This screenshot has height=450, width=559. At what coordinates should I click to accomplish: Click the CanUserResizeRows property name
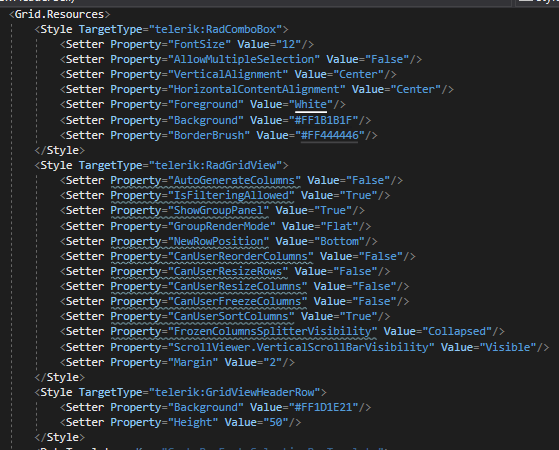tap(228, 271)
